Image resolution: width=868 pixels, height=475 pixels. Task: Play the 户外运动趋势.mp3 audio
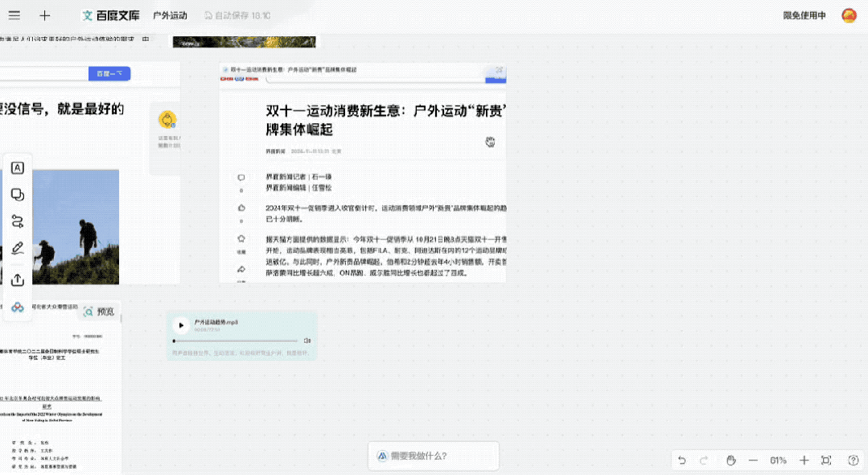(181, 325)
